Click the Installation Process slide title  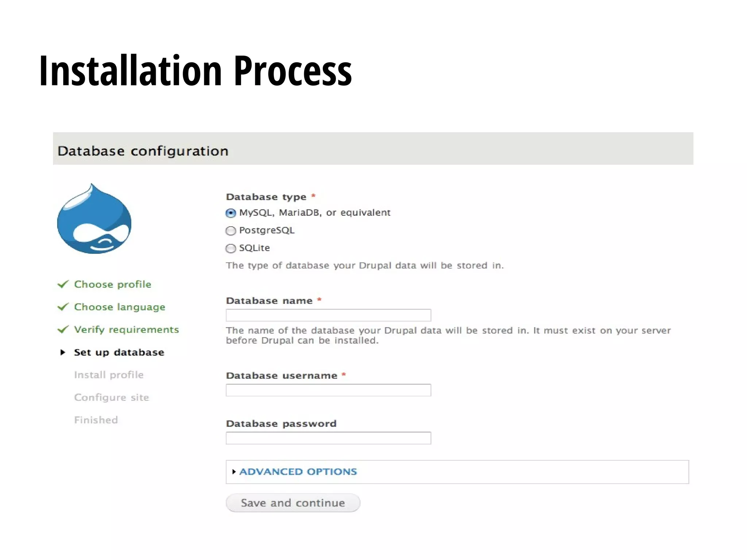point(196,70)
